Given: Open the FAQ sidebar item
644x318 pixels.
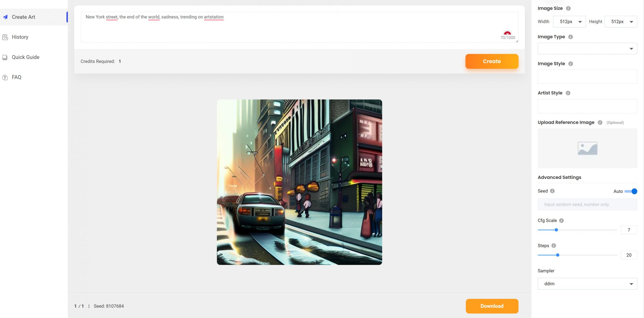Looking at the screenshot, I should point(16,77).
